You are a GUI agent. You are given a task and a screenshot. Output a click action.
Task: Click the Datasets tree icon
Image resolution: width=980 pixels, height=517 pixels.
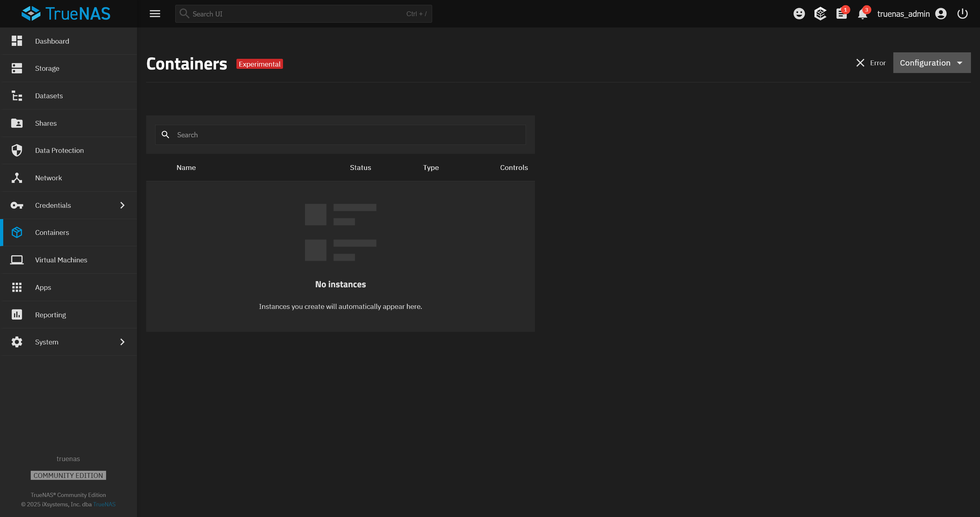click(17, 96)
